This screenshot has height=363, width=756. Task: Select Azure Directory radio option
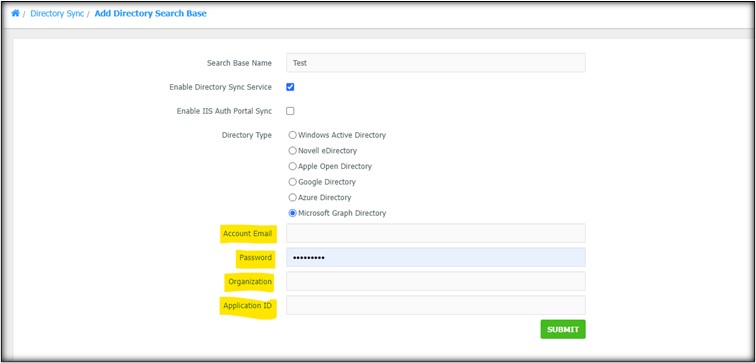[x=293, y=197]
